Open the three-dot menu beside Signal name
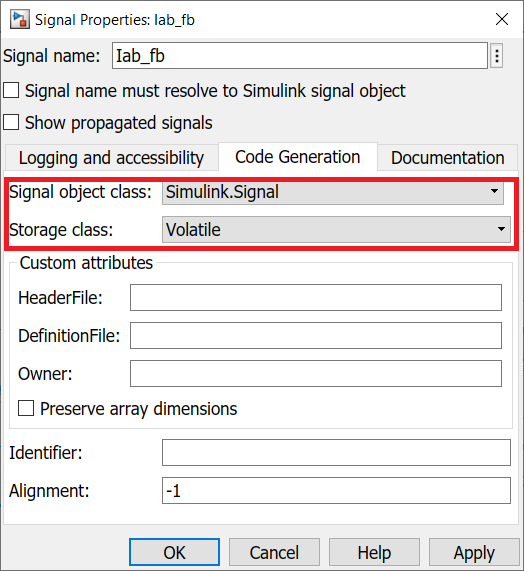This screenshot has width=524, height=571. coord(497,56)
